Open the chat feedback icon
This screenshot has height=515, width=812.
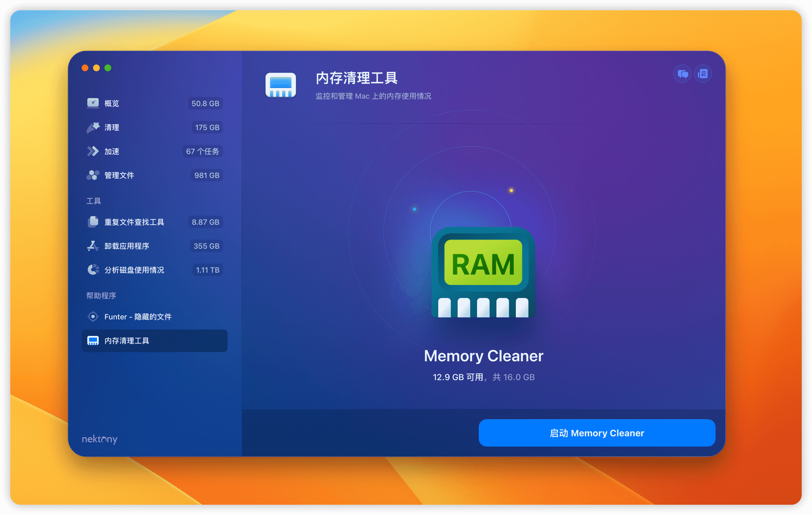tap(682, 74)
